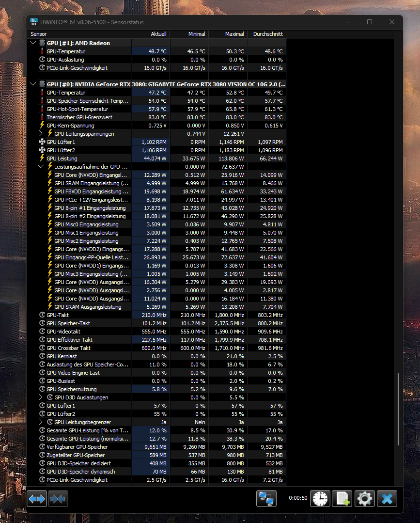Viewport: 420px width, 523px height.
Task: Click the Minimal column header
Action: click(x=189, y=34)
